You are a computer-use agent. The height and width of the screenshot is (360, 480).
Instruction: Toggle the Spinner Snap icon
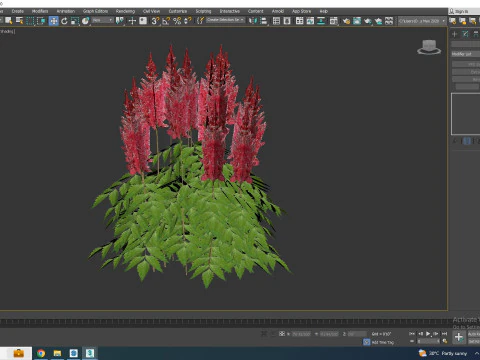click(x=188, y=21)
